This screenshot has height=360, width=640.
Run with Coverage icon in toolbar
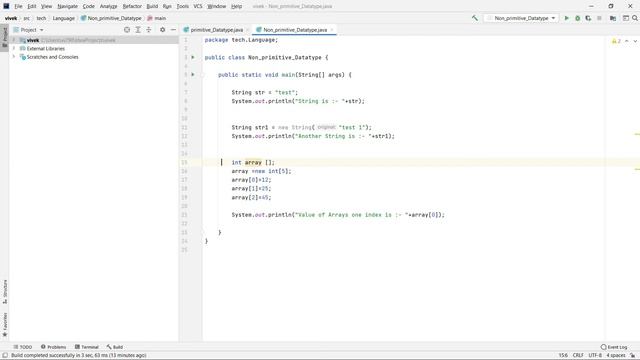[x=588, y=18]
